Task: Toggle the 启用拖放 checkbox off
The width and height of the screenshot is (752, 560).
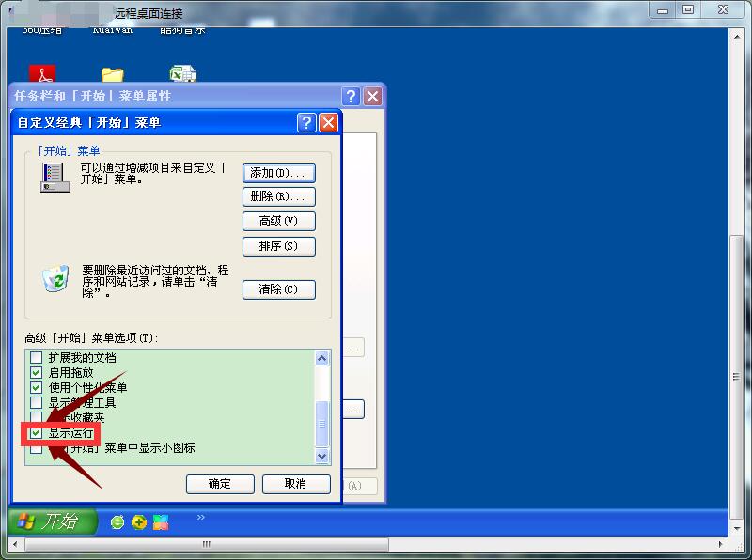Action: [x=36, y=370]
